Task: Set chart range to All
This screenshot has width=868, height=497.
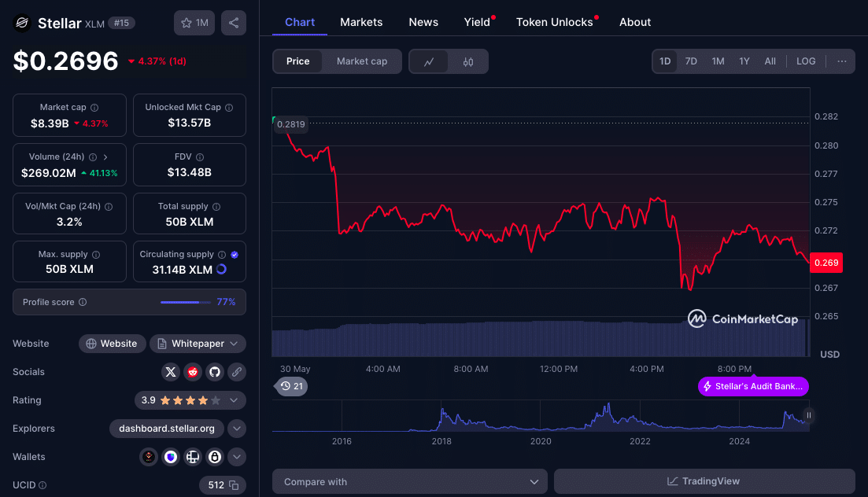Action: (770, 61)
